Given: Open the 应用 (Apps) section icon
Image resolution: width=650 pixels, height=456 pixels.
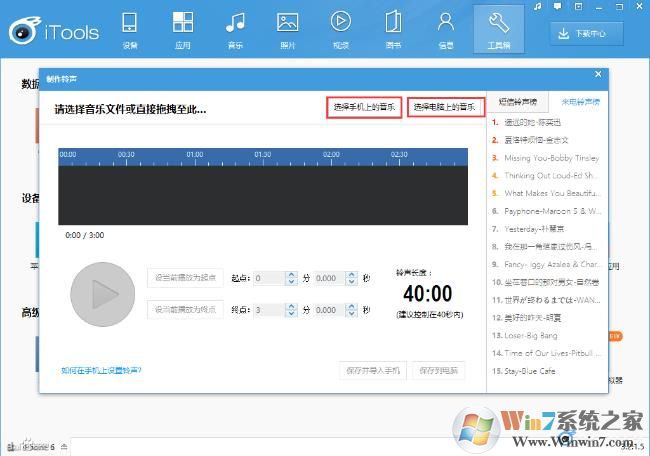Looking at the screenshot, I should pos(183,28).
